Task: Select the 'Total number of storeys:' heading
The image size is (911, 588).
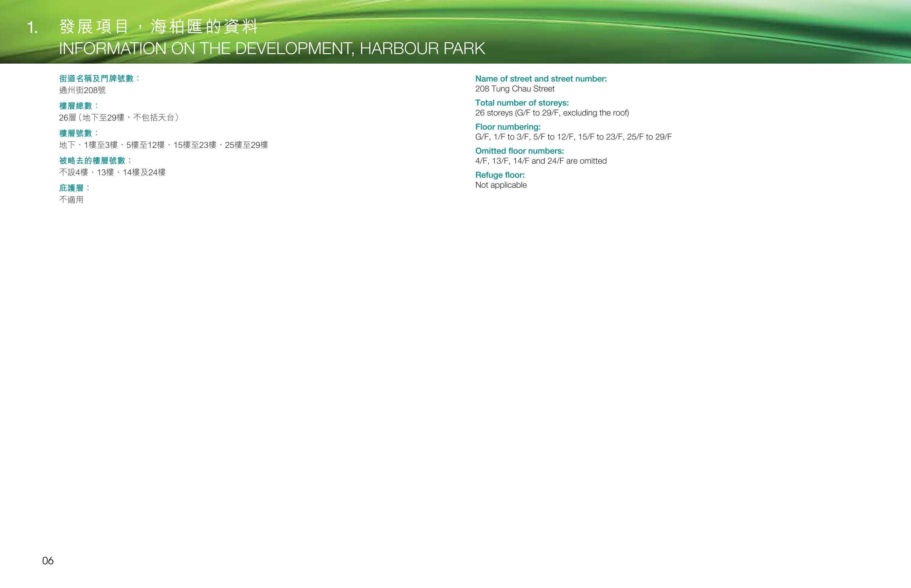Action: coord(522,103)
